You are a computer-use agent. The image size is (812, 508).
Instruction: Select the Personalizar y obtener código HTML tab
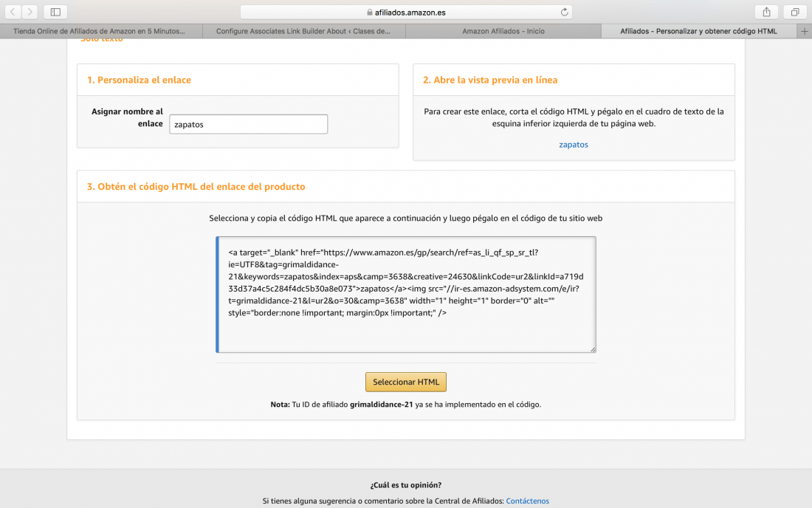(698, 31)
